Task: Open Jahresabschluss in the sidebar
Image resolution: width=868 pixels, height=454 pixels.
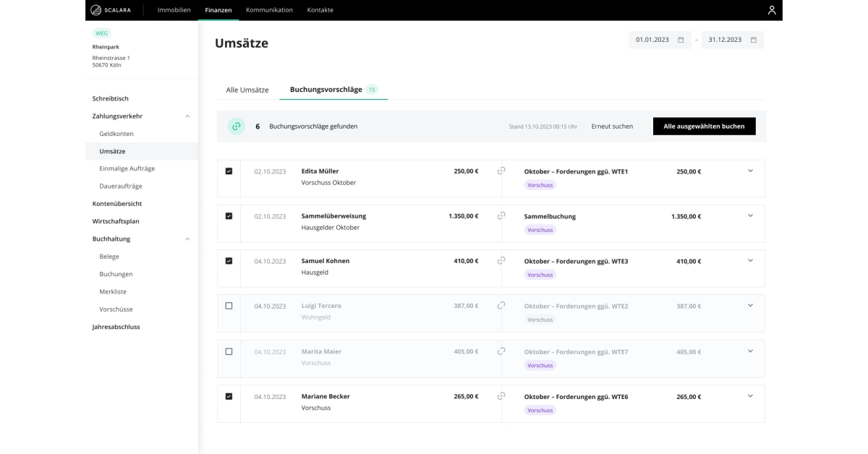Action: [116, 327]
